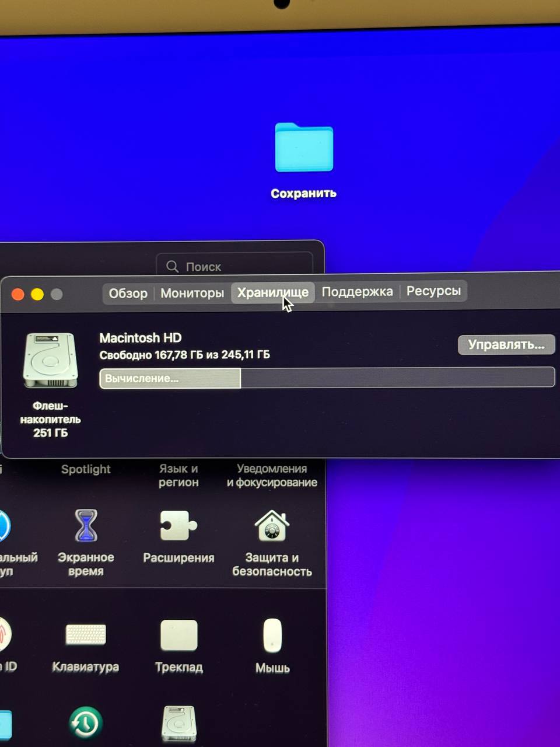Screen dimensions: 560x747
Task: Click the magnifier icon in search field
Action: [172, 267]
